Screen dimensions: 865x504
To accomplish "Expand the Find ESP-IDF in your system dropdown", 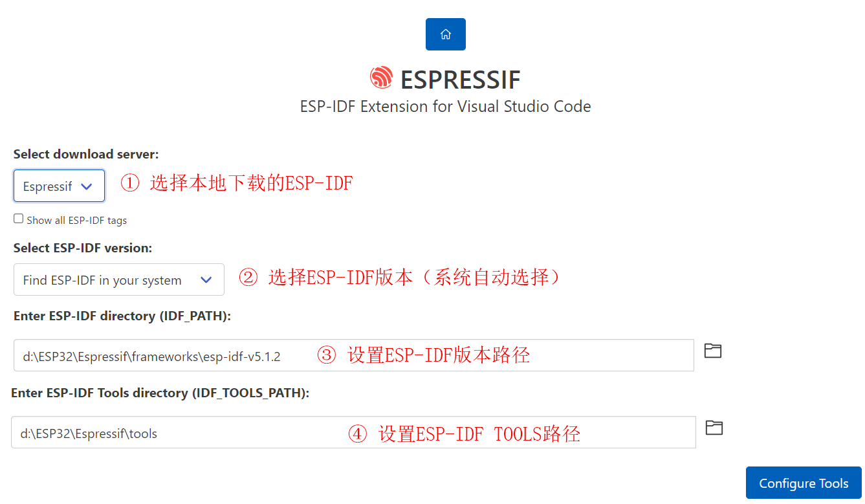I will [118, 280].
